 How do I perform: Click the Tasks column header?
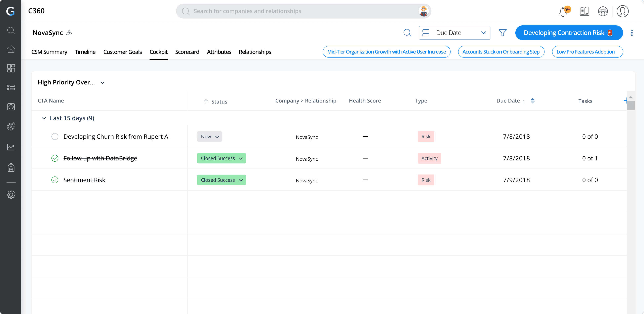(585, 101)
